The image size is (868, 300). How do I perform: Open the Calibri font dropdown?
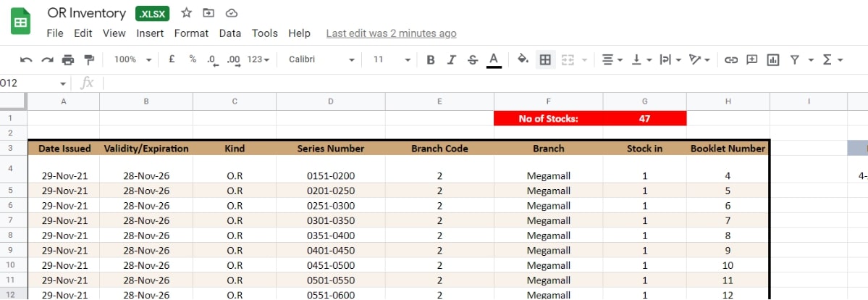point(321,59)
